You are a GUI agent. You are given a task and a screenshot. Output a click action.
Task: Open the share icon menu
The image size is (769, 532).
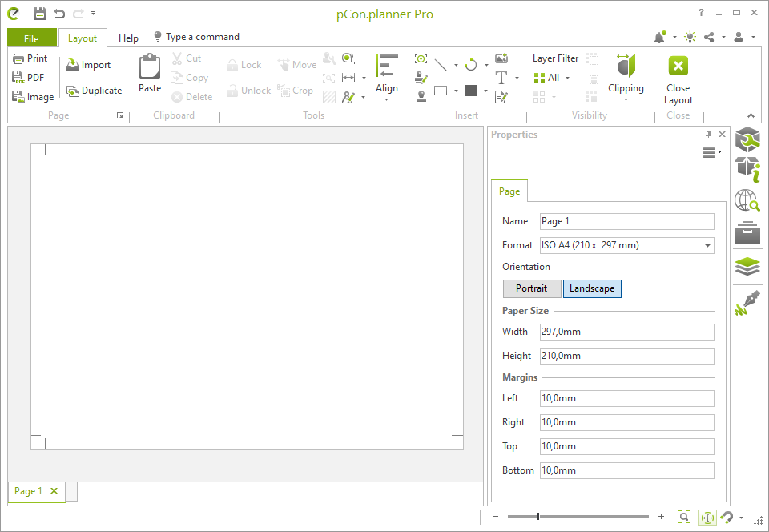[709, 37]
